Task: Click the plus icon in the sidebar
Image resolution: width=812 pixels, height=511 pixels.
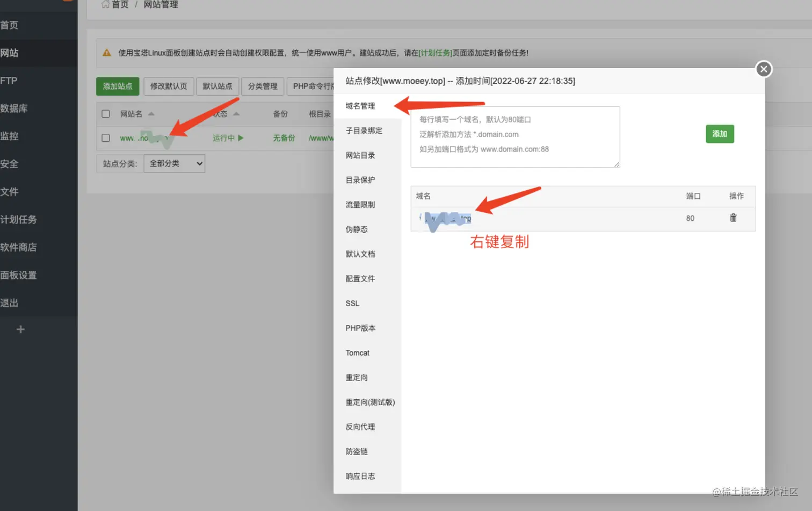Action: coord(20,329)
